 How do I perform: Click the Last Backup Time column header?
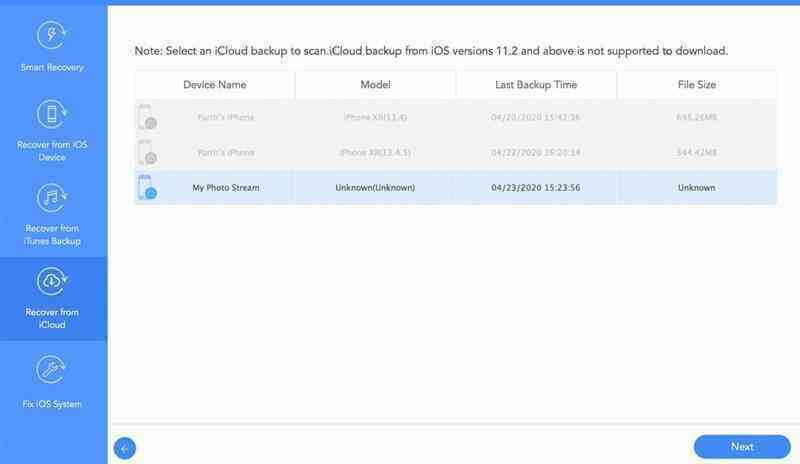536,85
